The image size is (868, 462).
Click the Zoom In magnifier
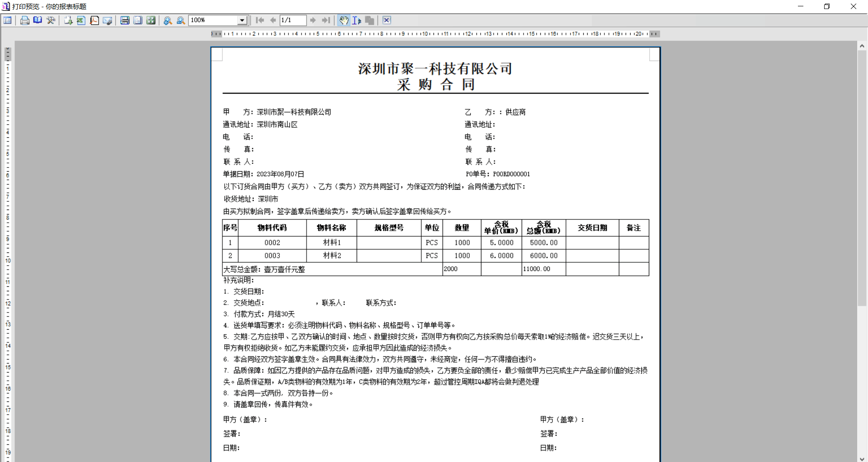(168, 20)
